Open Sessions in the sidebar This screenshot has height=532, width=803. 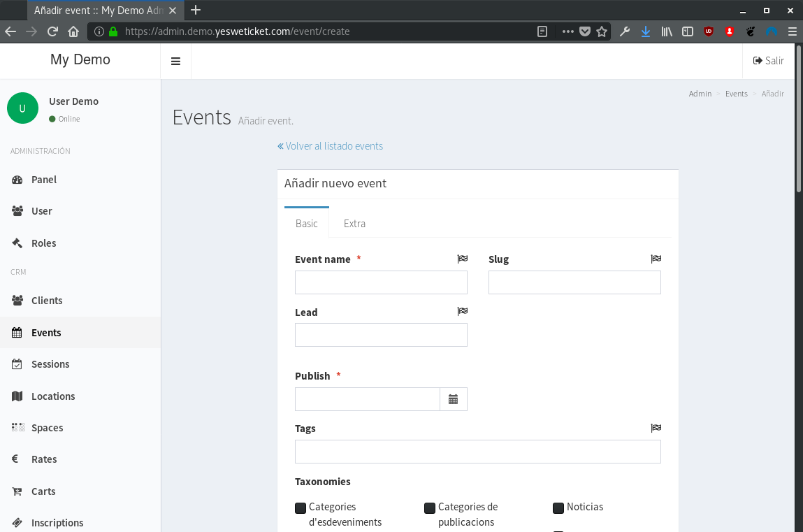pyautogui.click(x=50, y=364)
